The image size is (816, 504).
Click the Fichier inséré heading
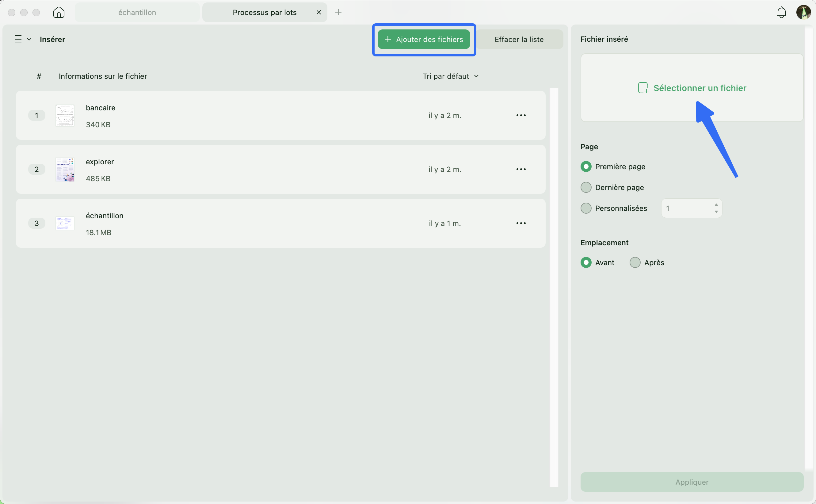604,39
